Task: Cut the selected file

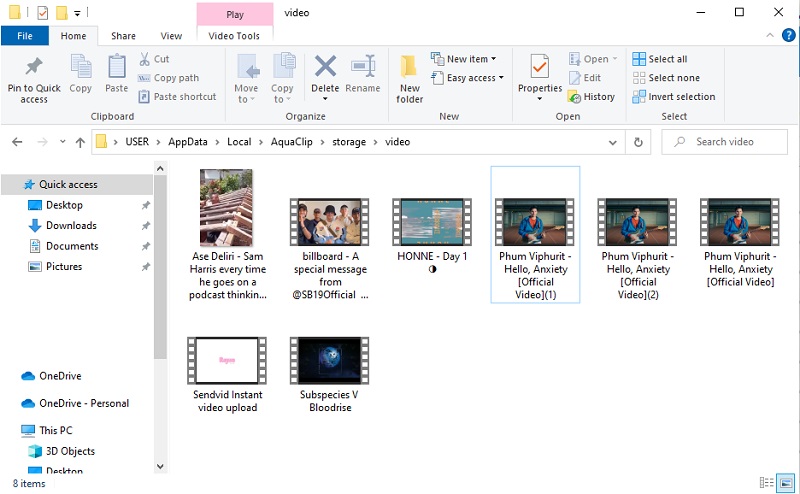Action: coord(154,59)
